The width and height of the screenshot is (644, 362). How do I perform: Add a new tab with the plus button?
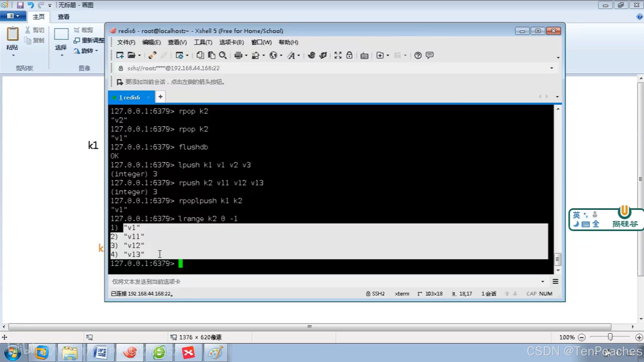160,97
